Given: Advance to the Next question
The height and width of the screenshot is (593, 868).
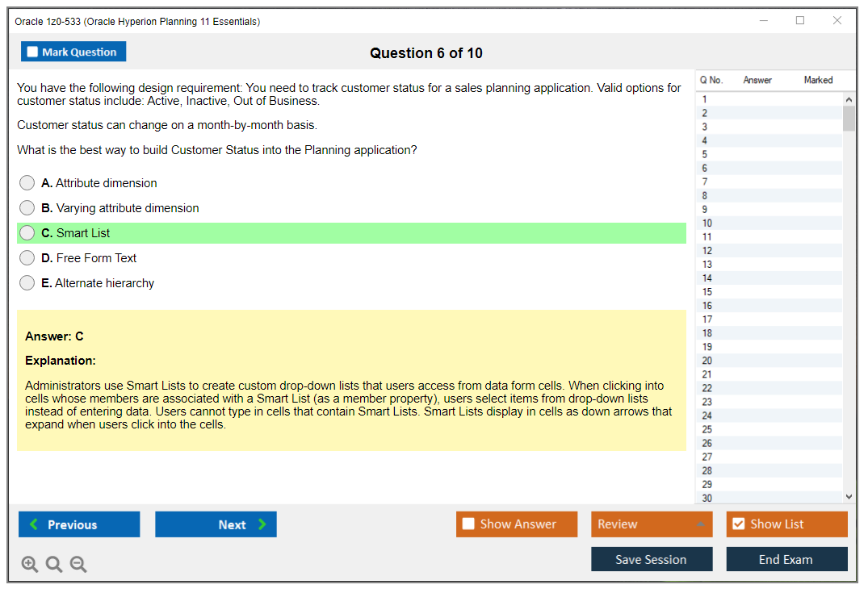Looking at the screenshot, I should pyautogui.click(x=216, y=524).
